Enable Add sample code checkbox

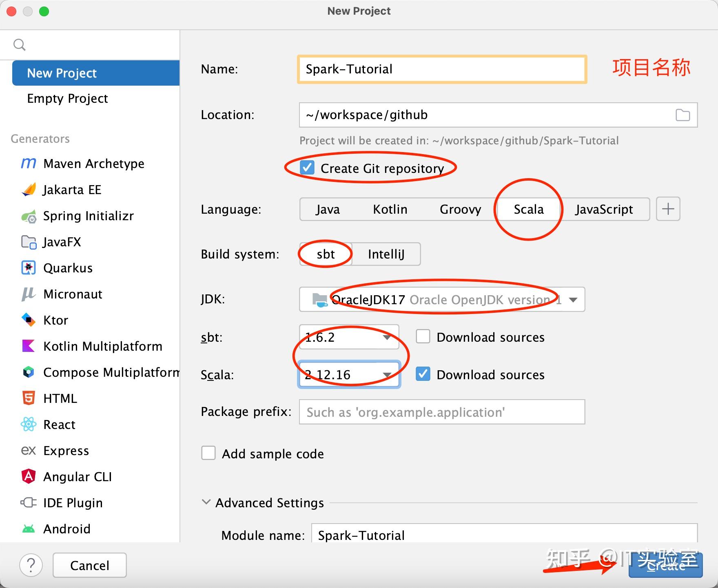(208, 453)
